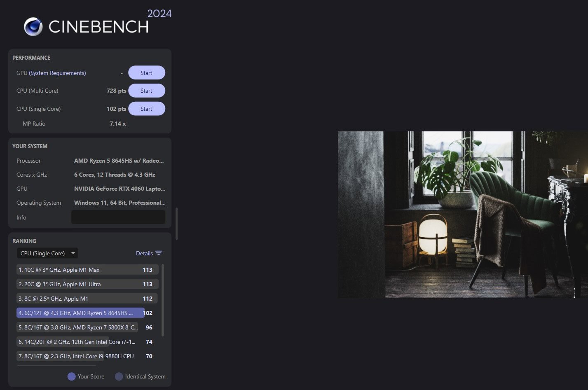Click the AMD Ryzen 5 8645HS processor name
This screenshot has width=588, height=390.
click(x=119, y=161)
